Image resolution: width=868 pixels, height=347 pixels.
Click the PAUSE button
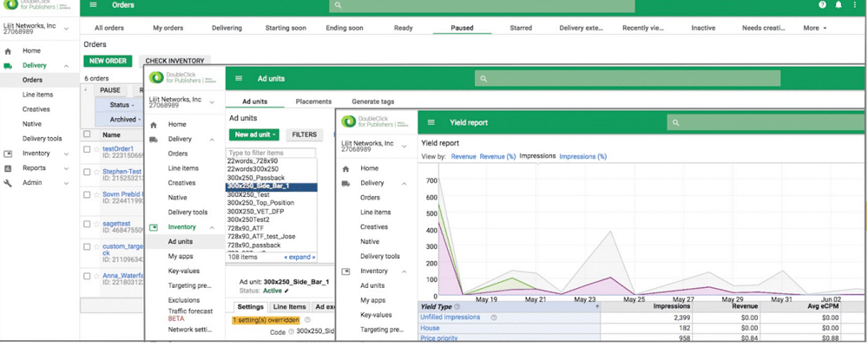click(x=110, y=90)
